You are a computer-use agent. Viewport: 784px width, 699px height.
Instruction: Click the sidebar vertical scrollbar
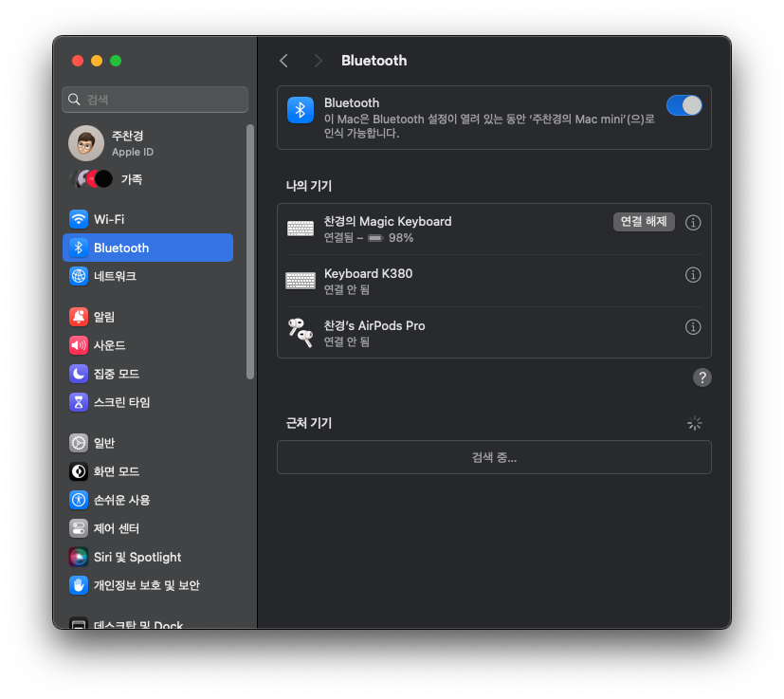pyautogui.click(x=250, y=251)
